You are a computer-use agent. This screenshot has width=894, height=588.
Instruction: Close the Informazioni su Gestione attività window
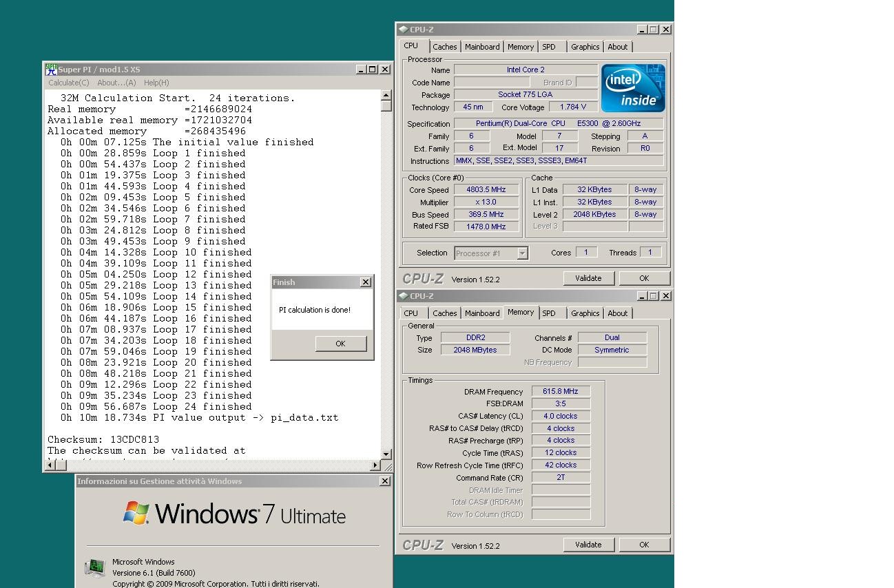tap(384, 481)
